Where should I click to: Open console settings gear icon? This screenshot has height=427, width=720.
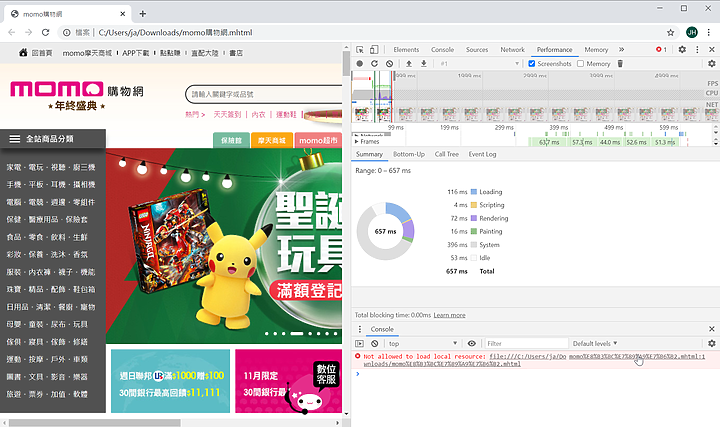tap(712, 343)
